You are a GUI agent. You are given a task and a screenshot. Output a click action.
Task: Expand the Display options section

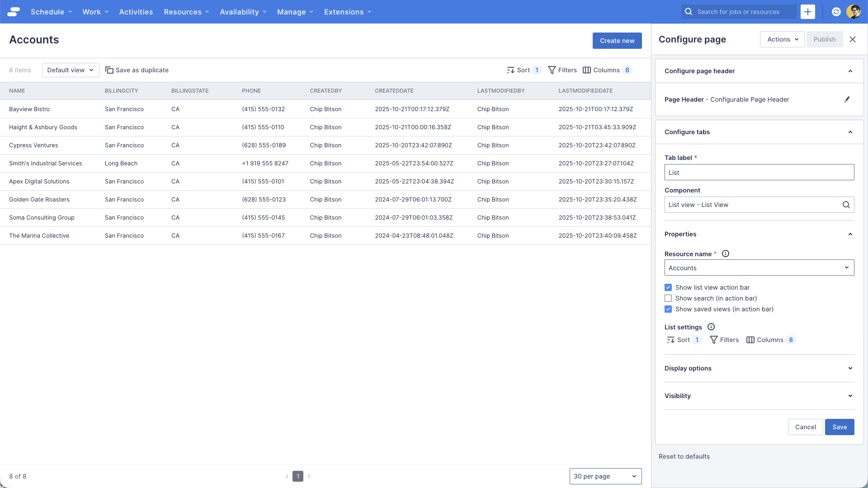click(x=759, y=368)
